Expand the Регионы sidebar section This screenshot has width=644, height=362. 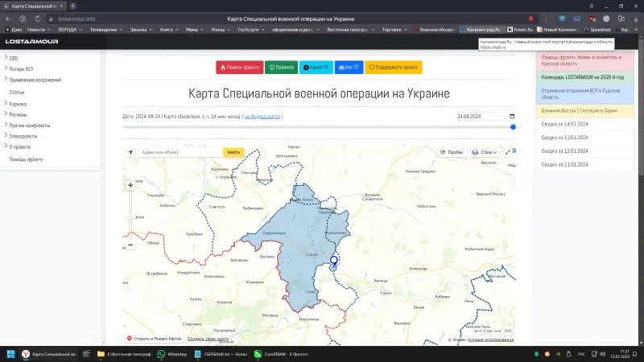pyautogui.click(x=19, y=114)
